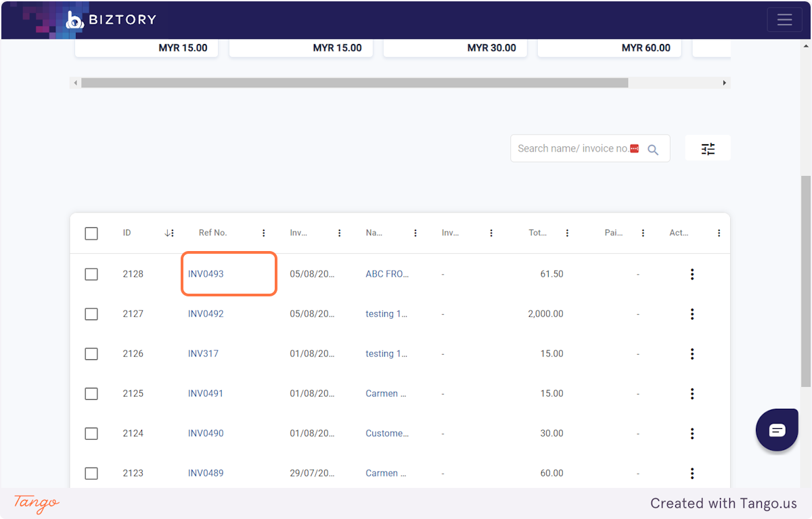
Task: Open the Ref No. column options menu
Action: point(264,233)
